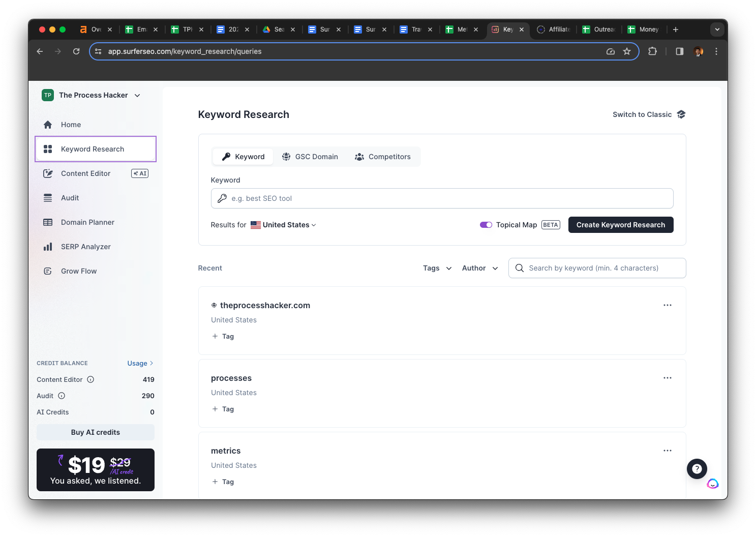Click Create Keyword Research button
Screen dimensions: 756x537
coord(621,225)
